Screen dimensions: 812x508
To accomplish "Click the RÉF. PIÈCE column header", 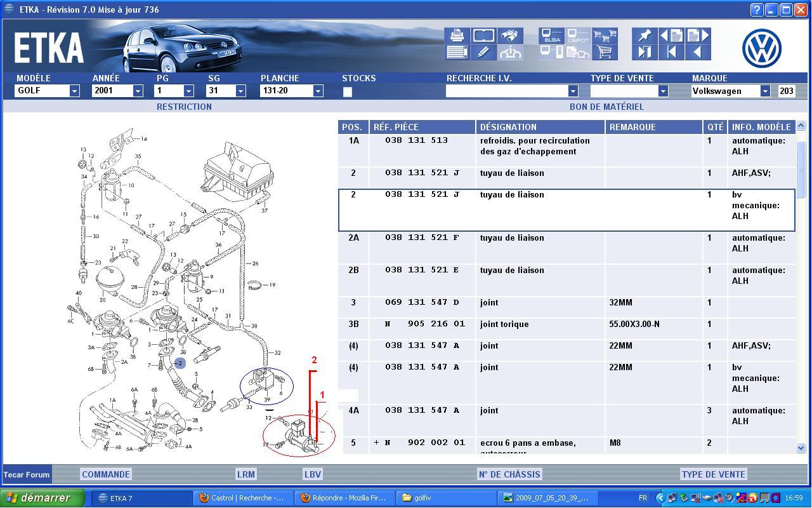I will pyautogui.click(x=422, y=127).
